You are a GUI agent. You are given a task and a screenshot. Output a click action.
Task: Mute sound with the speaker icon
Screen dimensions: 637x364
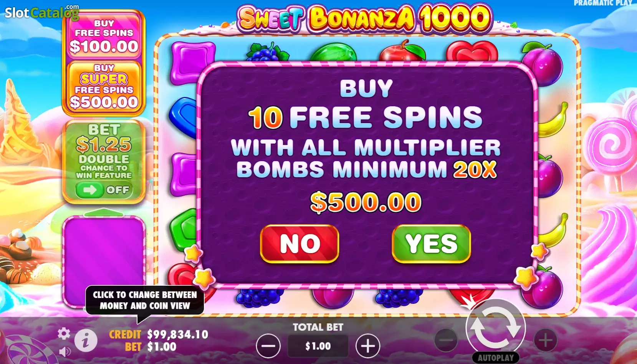coord(65,351)
